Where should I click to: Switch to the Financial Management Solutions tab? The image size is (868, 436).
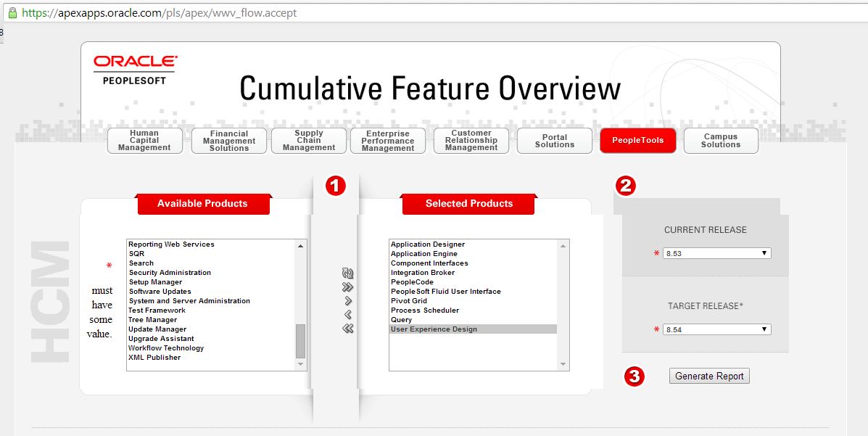[228, 140]
